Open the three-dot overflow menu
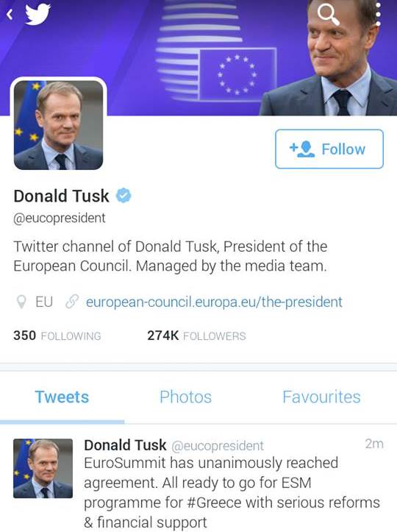Viewport: 397px width, 532px height. point(379,15)
